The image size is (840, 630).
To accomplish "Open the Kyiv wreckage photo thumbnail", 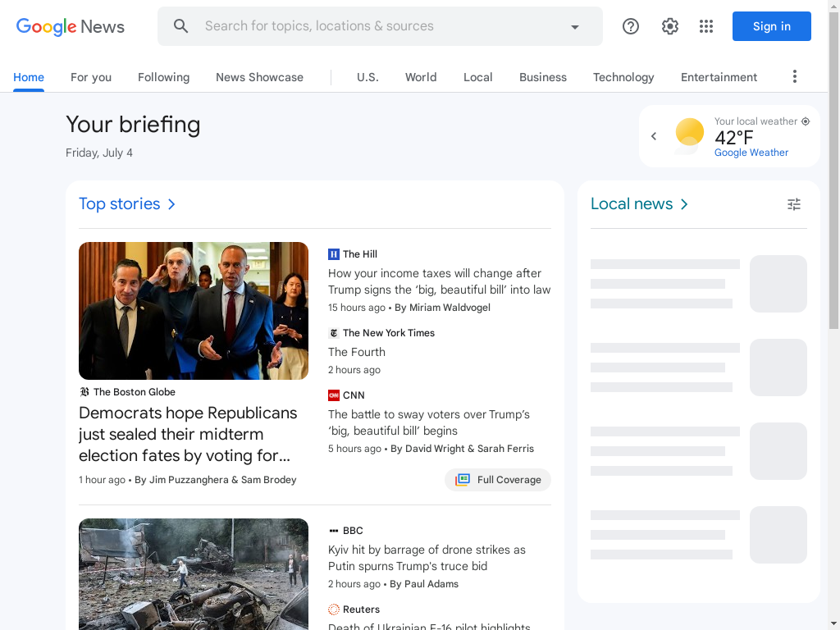I will tap(194, 574).
